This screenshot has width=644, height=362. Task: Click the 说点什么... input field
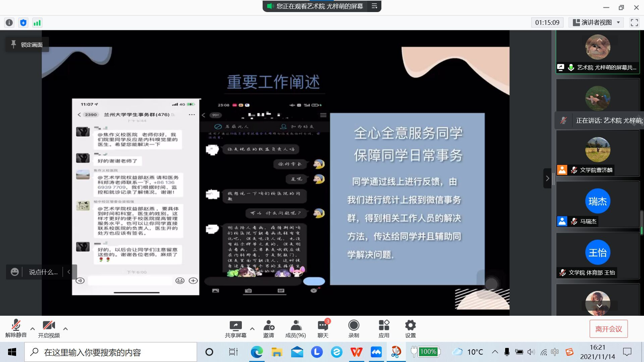(43, 272)
